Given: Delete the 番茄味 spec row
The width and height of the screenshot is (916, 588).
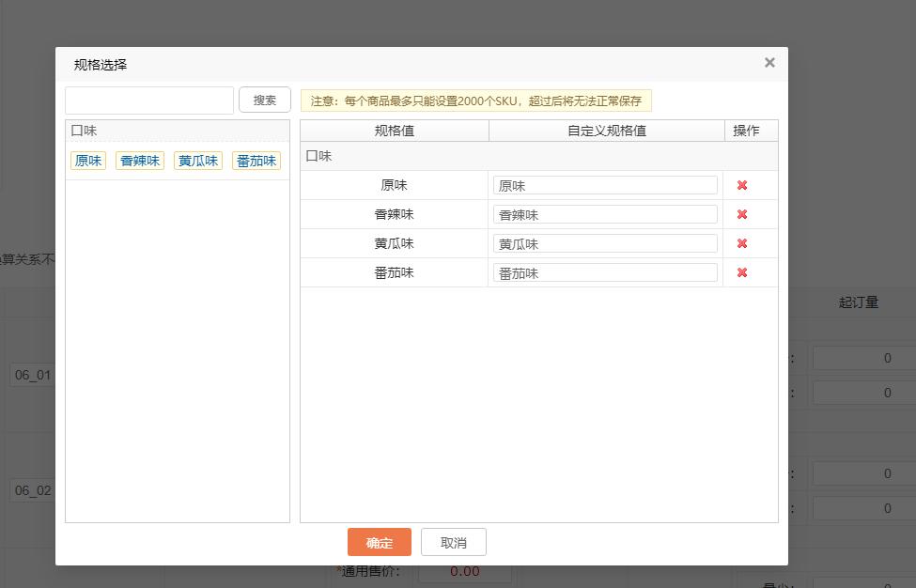Looking at the screenshot, I should (742, 272).
